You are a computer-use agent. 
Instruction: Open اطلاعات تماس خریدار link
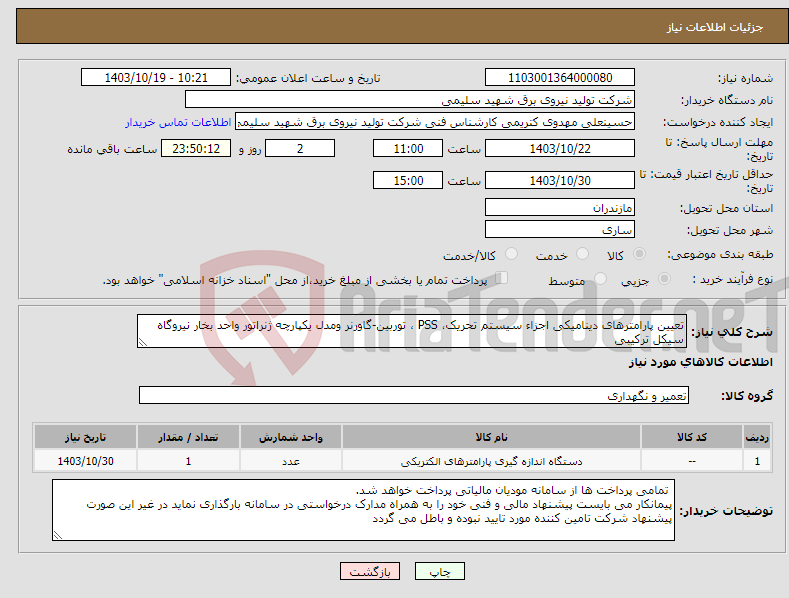tap(178, 122)
